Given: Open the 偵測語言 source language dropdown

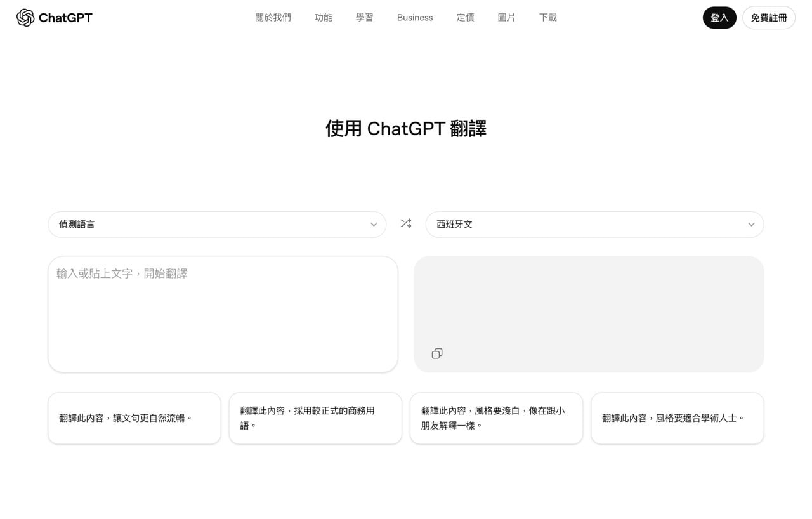Looking at the screenshot, I should (x=216, y=224).
